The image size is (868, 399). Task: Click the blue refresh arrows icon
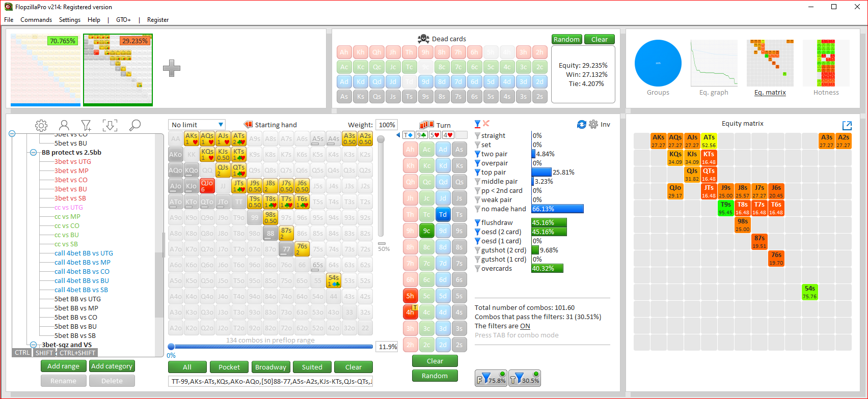coord(581,124)
